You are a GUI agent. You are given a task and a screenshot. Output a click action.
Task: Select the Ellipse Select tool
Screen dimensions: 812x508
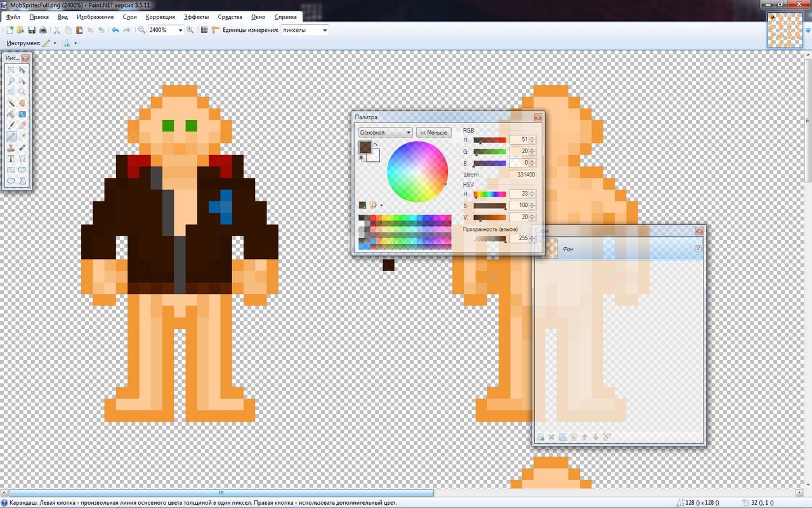[11, 92]
